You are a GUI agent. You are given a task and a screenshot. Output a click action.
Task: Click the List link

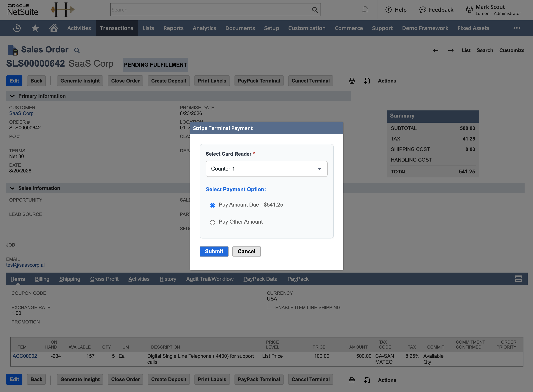click(466, 50)
